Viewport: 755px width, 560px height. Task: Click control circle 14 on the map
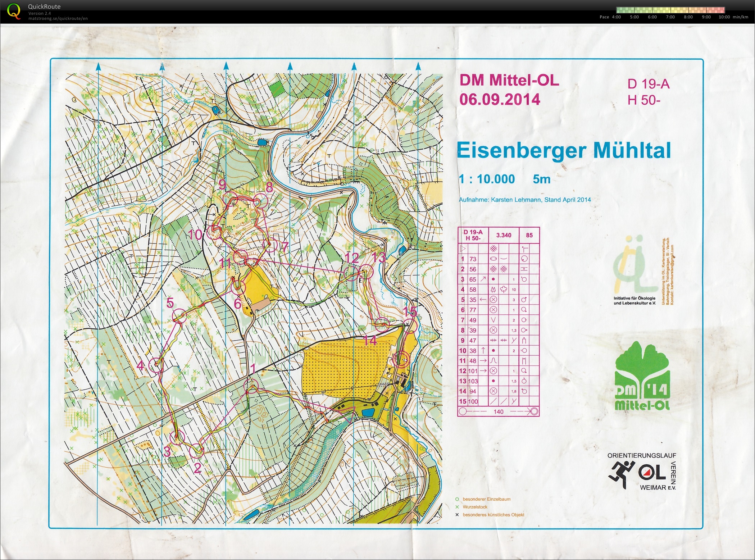[382, 324]
